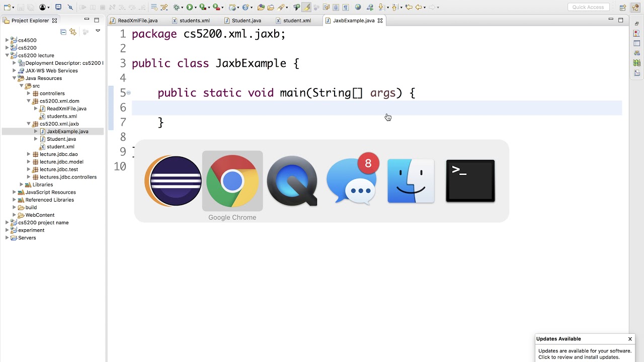Select Terminal in the app switcher

(470, 181)
